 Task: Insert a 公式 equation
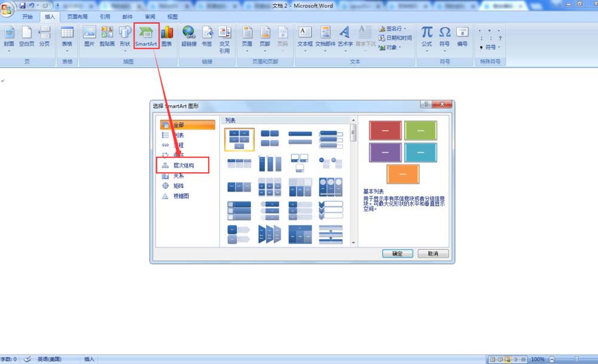[427, 38]
